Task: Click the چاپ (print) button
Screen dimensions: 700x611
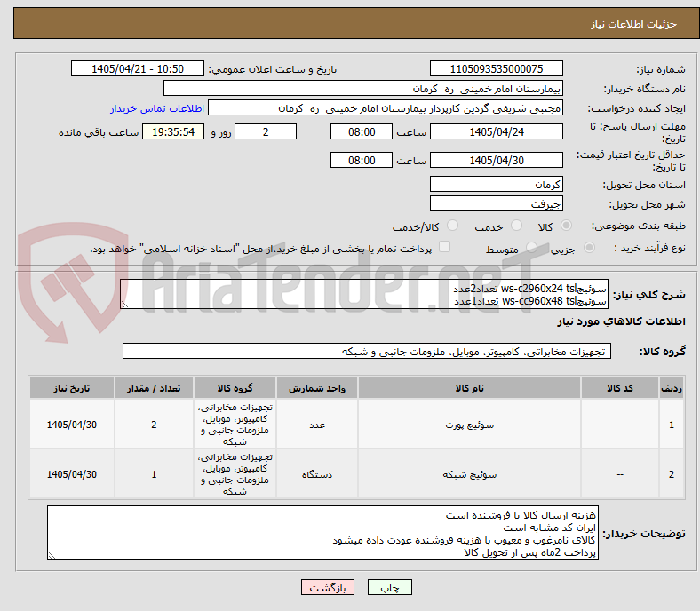Action: pyautogui.click(x=389, y=587)
